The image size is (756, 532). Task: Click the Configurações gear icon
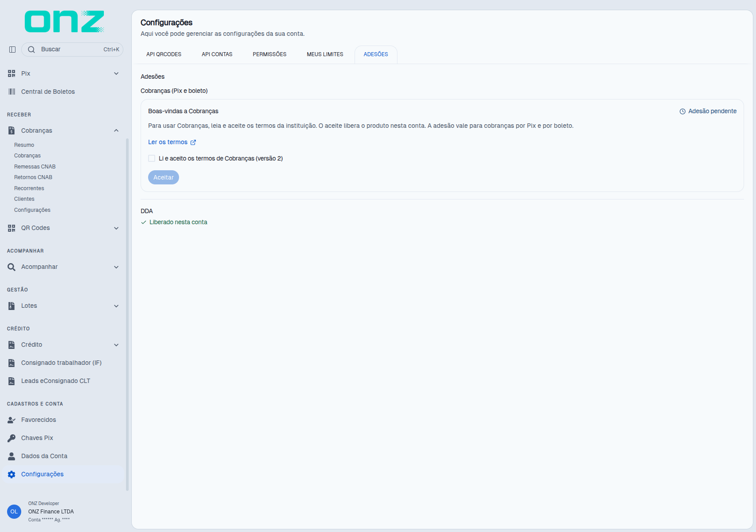click(x=11, y=474)
